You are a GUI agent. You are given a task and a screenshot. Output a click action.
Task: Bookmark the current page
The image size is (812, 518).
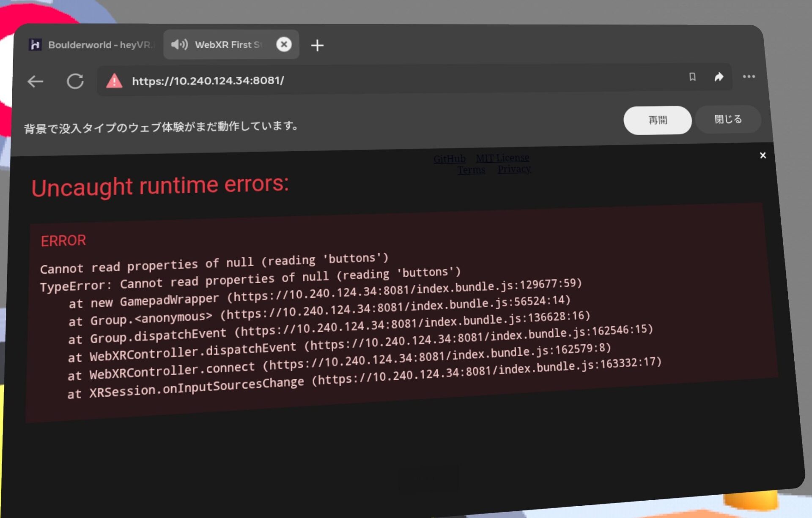tap(692, 77)
